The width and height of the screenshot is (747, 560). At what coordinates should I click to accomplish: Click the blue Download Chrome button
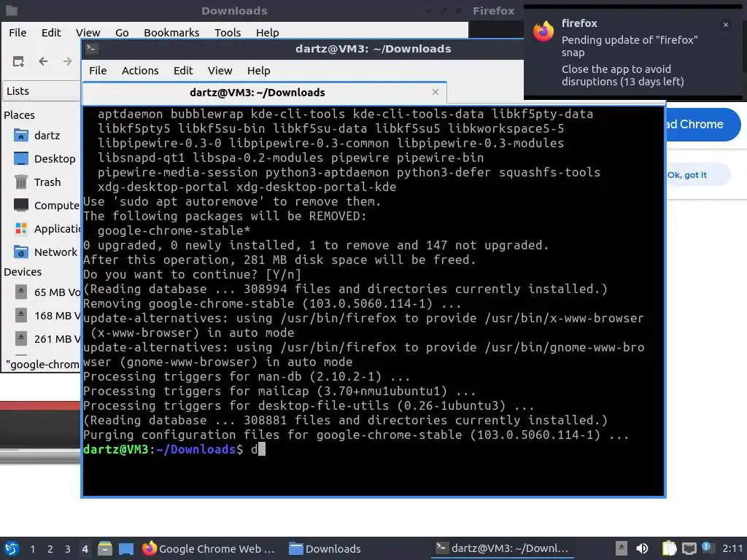click(x=703, y=124)
